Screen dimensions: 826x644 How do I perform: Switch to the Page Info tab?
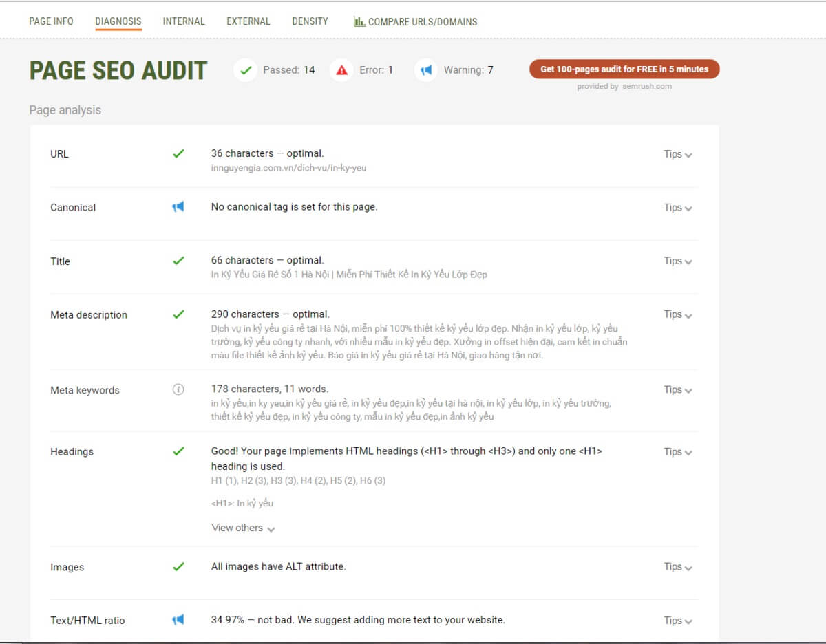tap(51, 21)
